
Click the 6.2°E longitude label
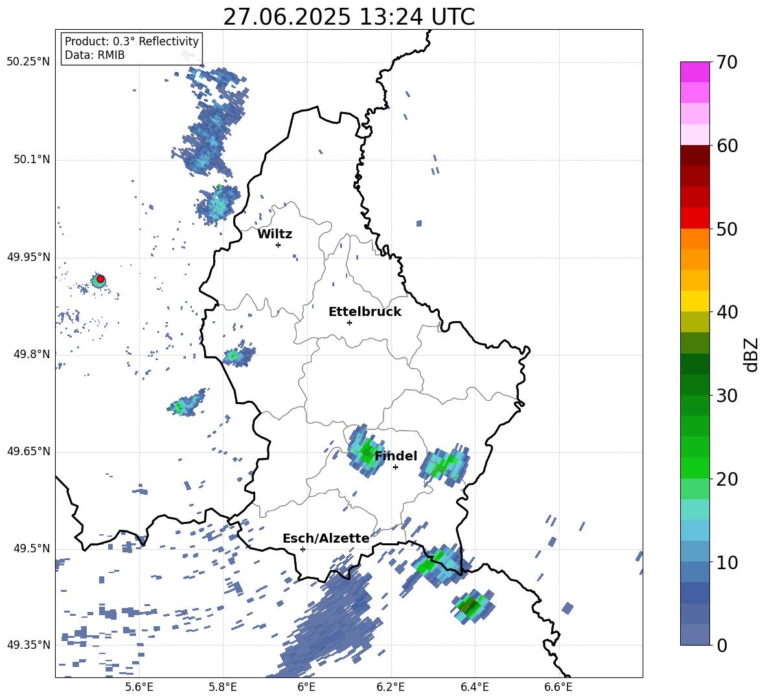(x=391, y=687)
